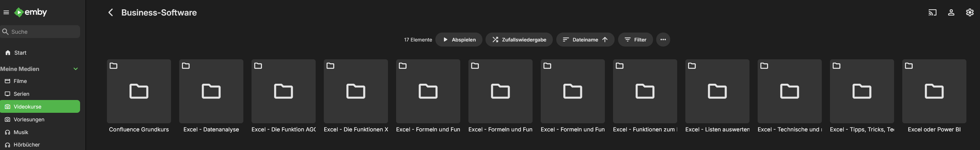The image size is (980, 150).
Task: Open Excel - Technische und folder thumbnail
Action: [x=790, y=91]
